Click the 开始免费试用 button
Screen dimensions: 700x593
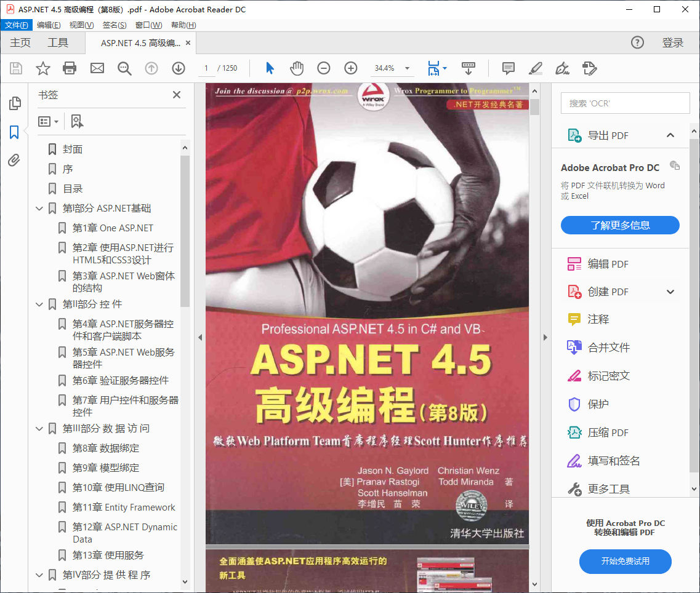point(625,561)
